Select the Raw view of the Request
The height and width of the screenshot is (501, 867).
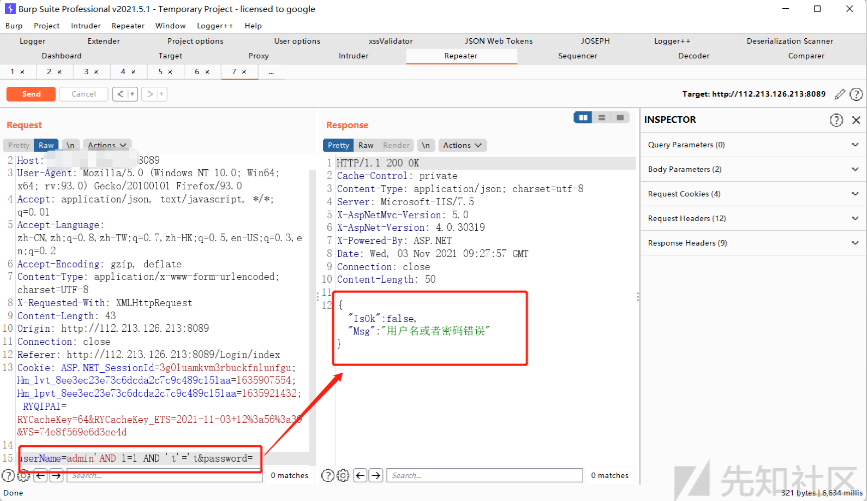point(46,145)
